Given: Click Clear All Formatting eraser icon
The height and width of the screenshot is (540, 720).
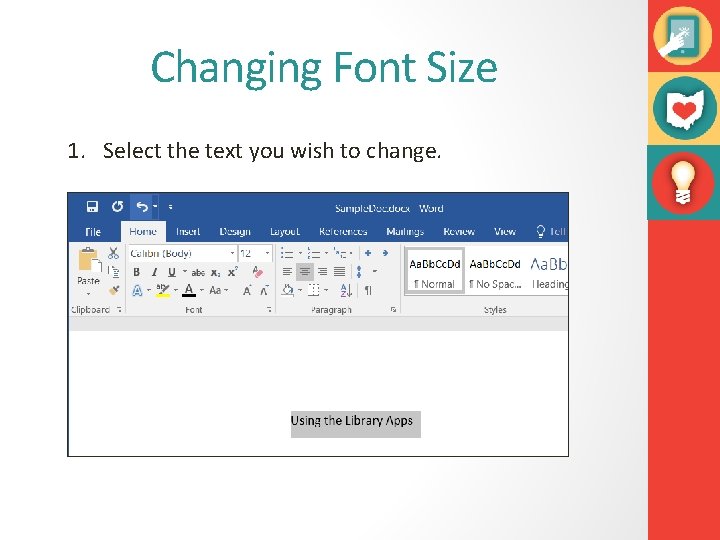Looking at the screenshot, I should coord(258,272).
